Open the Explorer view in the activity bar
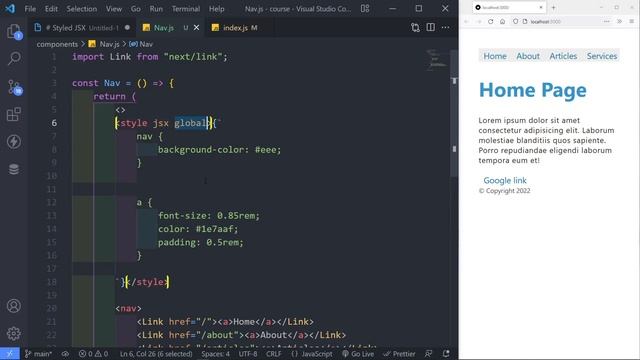This screenshot has width=640, height=360. point(13,31)
